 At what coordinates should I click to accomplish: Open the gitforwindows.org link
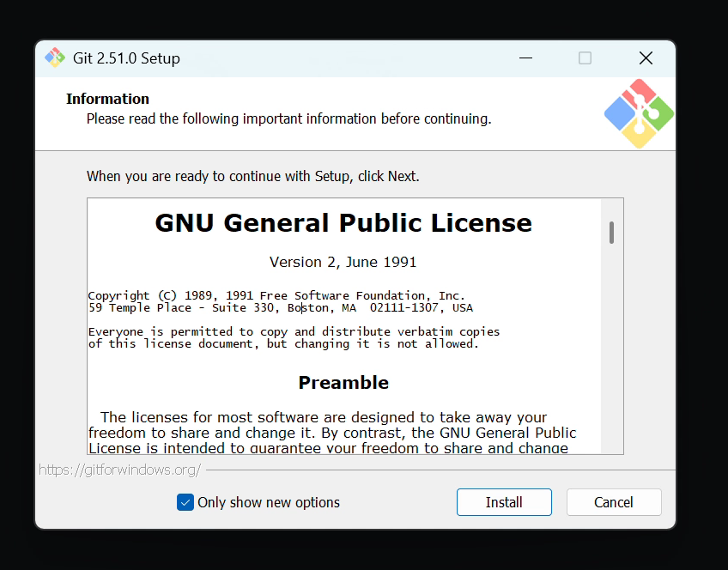coord(120,470)
